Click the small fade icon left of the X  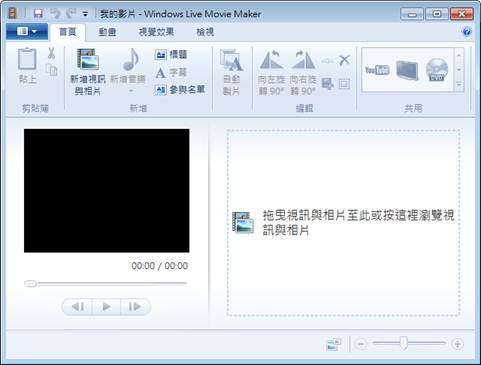tap(327, 61)
